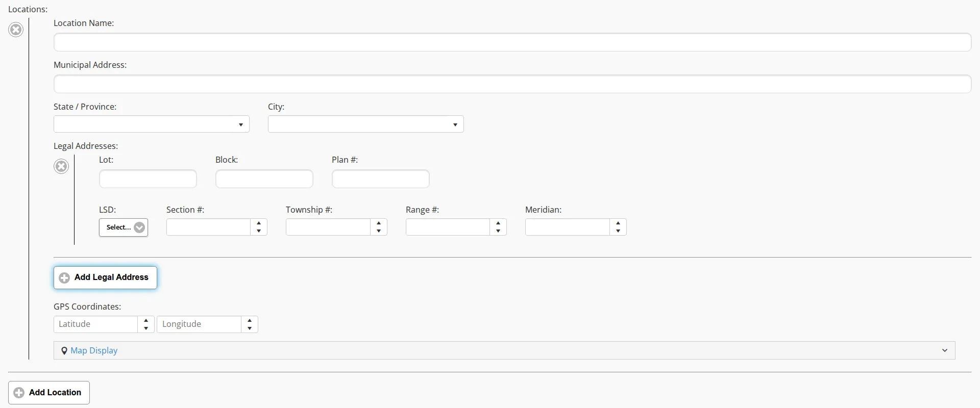Click the Block input field

pyautogui.click(x=264, y=179)
